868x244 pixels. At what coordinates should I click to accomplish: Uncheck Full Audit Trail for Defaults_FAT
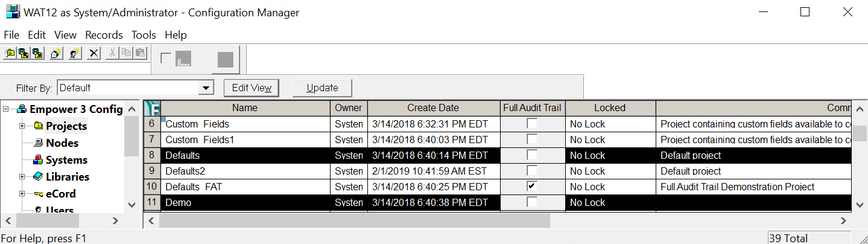(532, 187)
